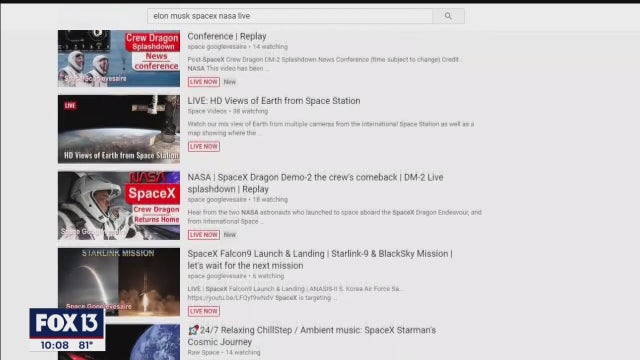Image resolution: width=640 pixels, height=360 pixels.
Task: Click 'space googlevesaire' channel under Dragon Demo-2
Action: tap(217, 200)
